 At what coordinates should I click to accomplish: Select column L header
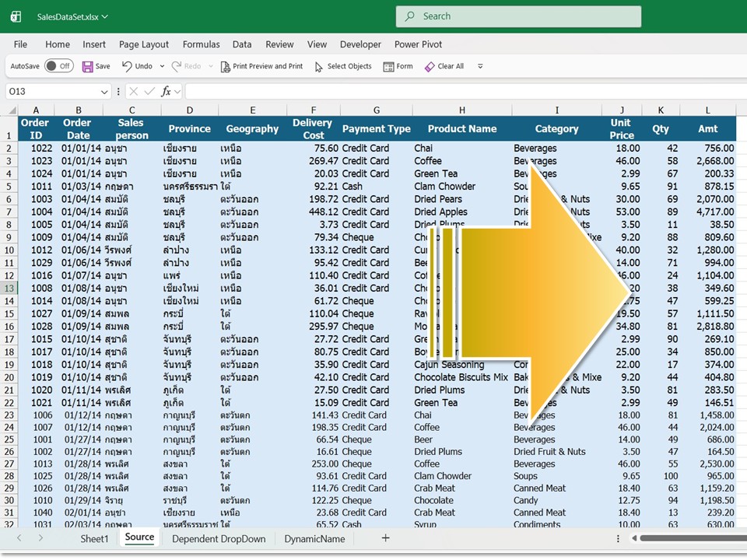707,110
